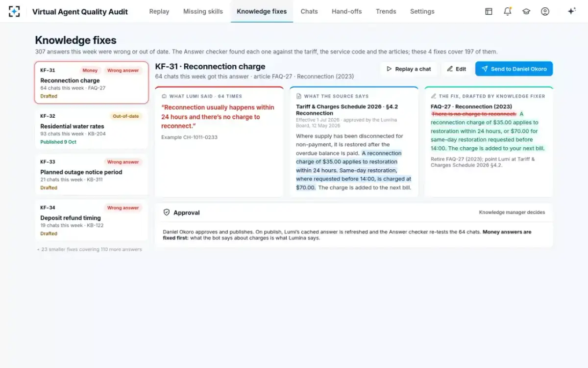Click the book icon beside What The Source Says

click(299, 96)
